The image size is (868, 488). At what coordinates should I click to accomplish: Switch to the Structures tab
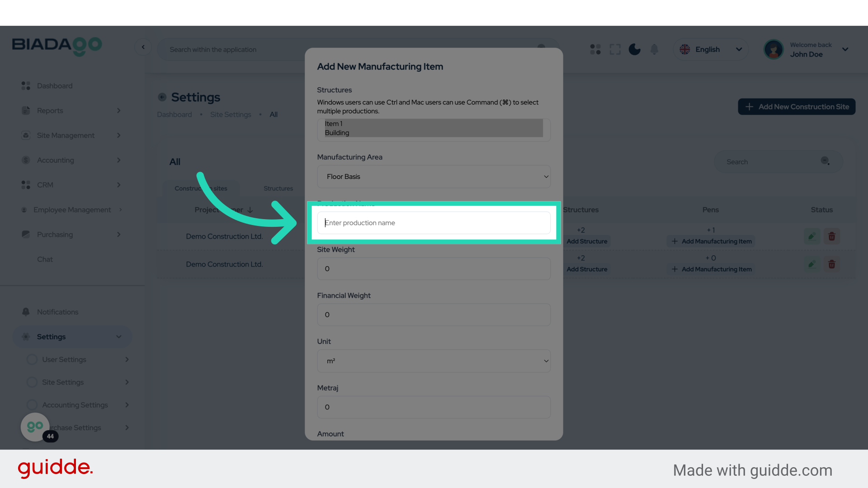pyautogui.click(x=278, y=188)
